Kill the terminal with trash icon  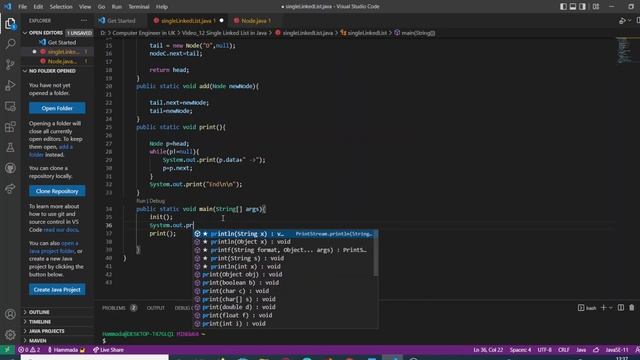pyautogui.click(x=632, y=308)
